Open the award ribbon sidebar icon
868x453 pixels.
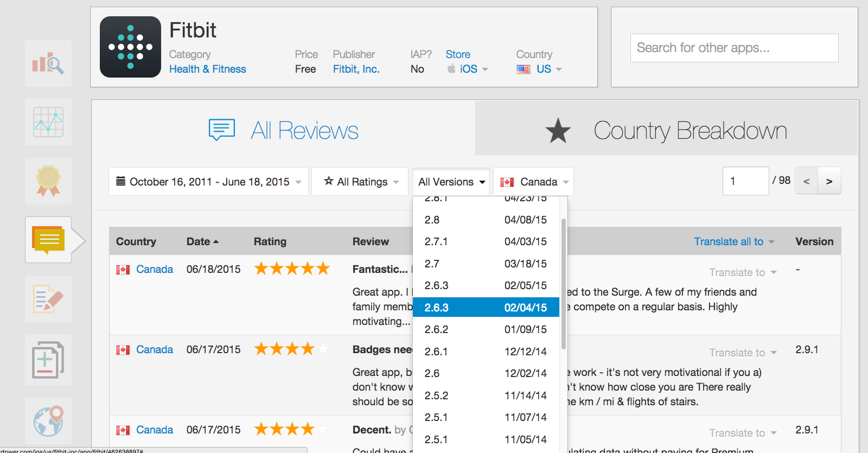(48, 181)
